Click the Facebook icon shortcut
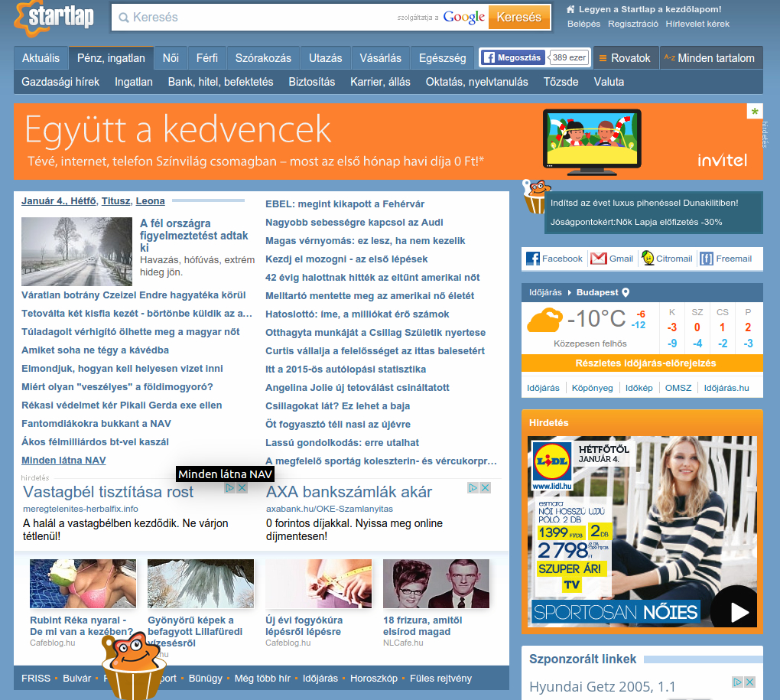Image resolution: width=780 pixels, height=700 pixels. pyautogui.click(x=533, y=259)
